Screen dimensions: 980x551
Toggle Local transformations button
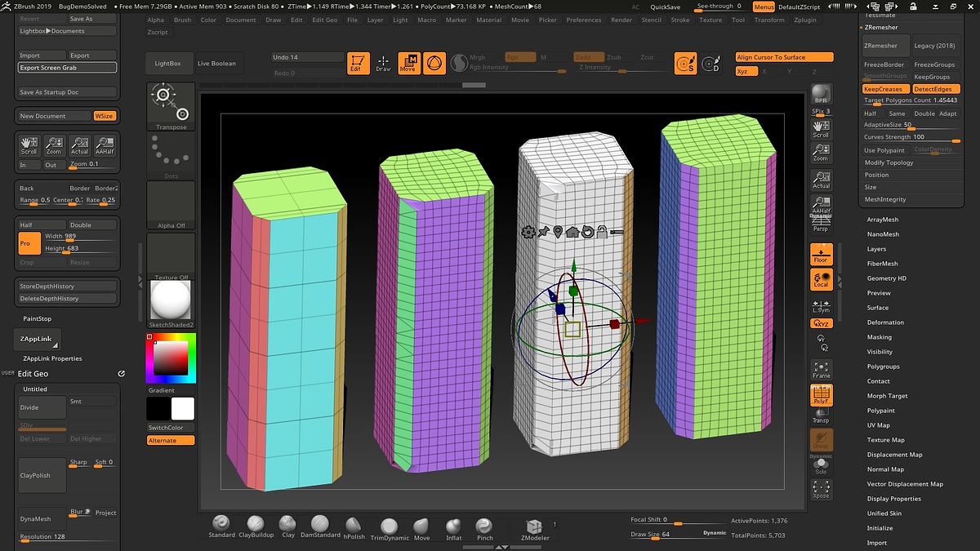822,279
